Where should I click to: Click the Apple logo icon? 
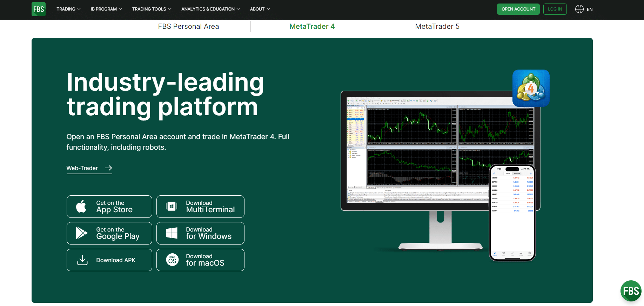point(81,206)
